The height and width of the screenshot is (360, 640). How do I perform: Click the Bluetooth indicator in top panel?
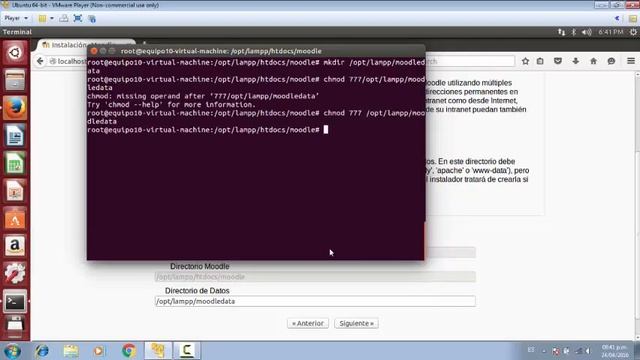pos(573,32)
